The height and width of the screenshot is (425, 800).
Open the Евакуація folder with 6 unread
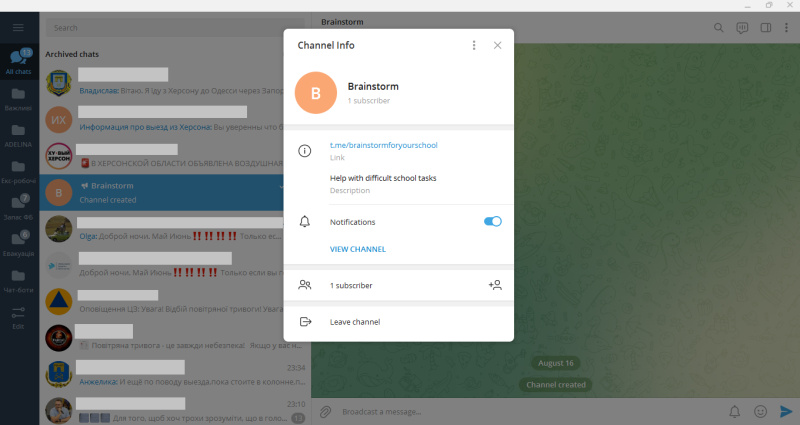(18, 244)
